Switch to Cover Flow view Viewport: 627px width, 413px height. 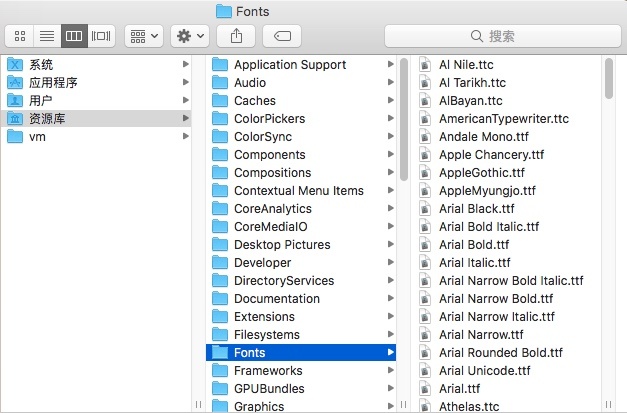click(x=101, y=36)
